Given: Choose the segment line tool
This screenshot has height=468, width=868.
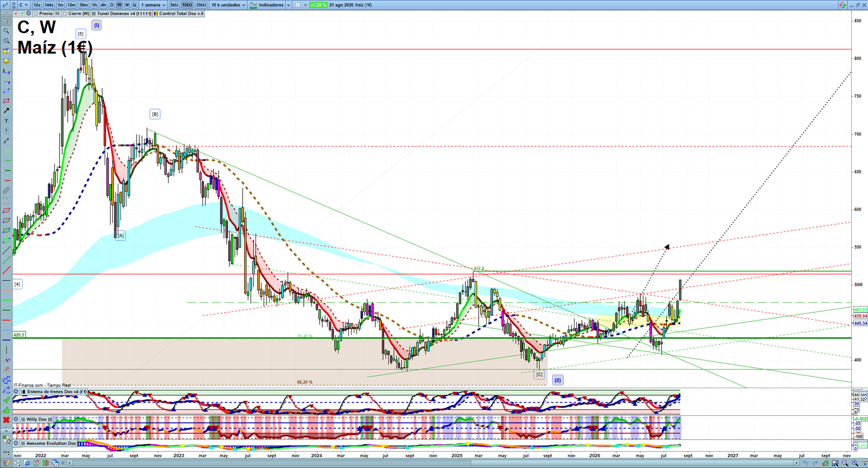Looking at the screenshot, I should (7, 141).
